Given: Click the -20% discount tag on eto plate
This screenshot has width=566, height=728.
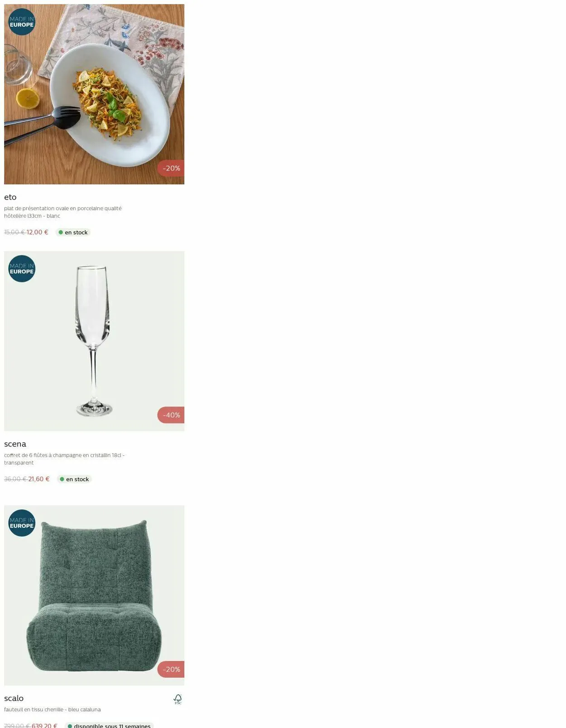Looking at the screenshot, I should click(x=171, y=168).
